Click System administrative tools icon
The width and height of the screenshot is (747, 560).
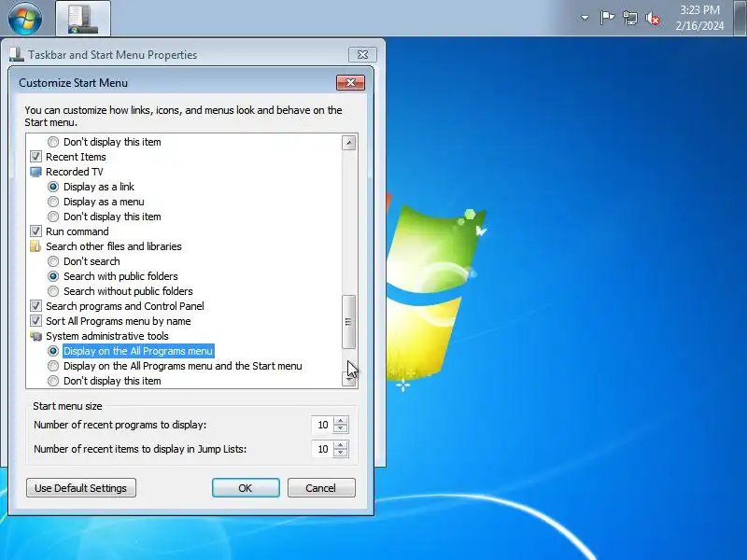[x=35, y=336]
